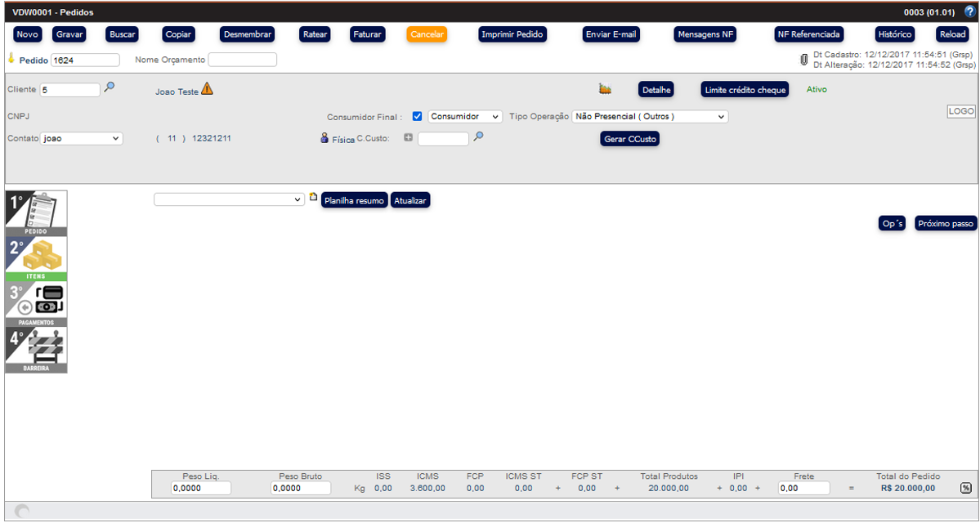Click the paperclip attachment icon
980x523 pixels.
tap(803, 60)
